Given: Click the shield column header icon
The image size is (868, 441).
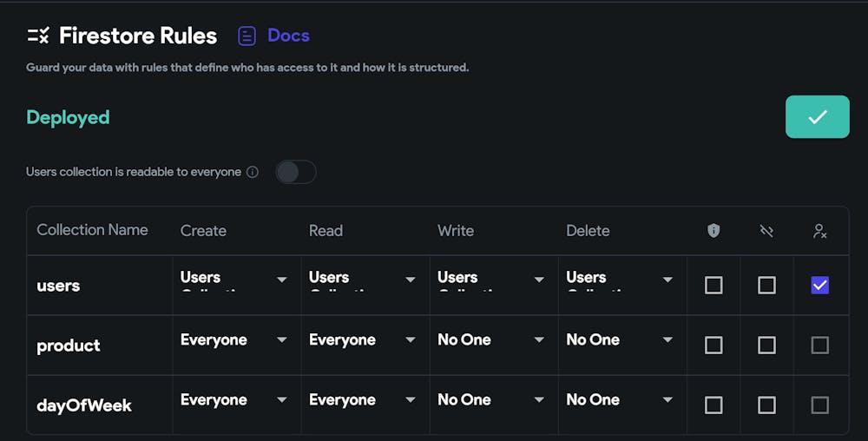Looking at the screenshot, I should click(713, 230).
